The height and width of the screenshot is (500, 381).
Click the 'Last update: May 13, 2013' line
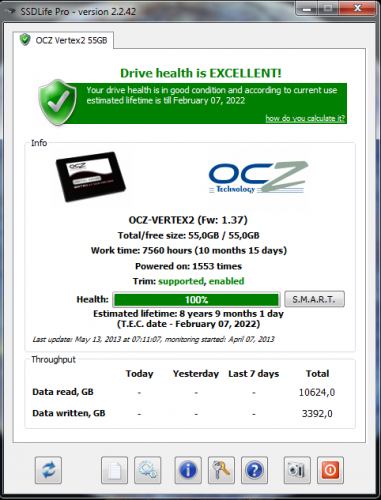click(153, 339)
